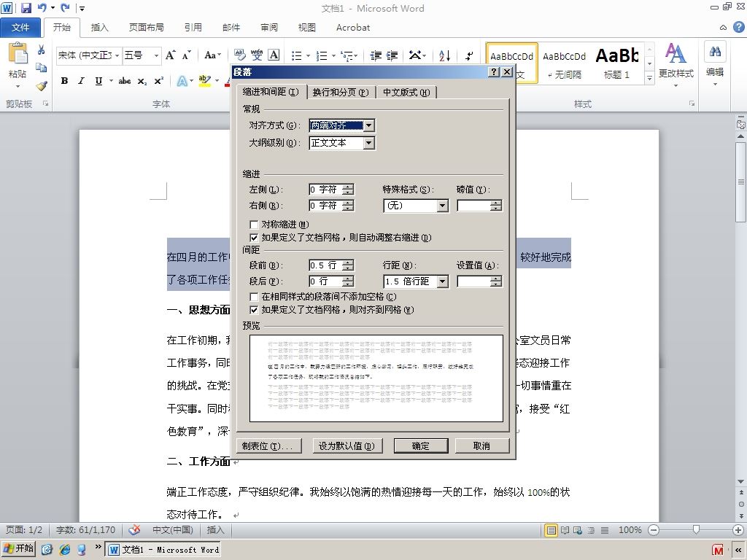The height and width of the screenshot is (560, 747).
Task: Click the Windows 开始 Start button
Action: tap(19, 548)
